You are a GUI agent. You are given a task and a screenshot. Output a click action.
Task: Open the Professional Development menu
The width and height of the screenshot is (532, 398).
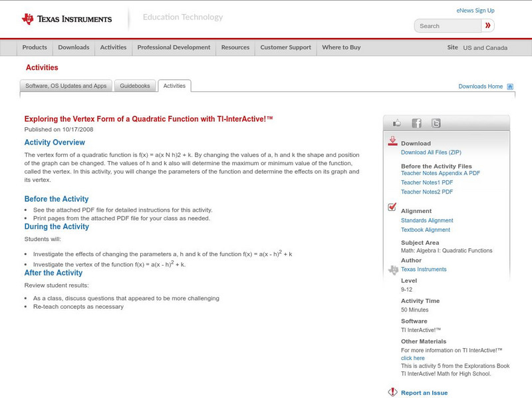174,47
